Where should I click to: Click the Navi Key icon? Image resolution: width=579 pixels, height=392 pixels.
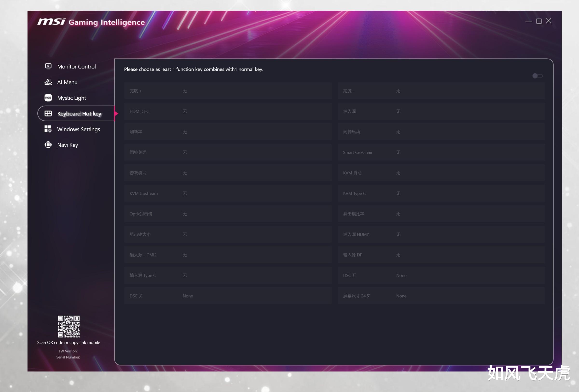pos(48,145)
